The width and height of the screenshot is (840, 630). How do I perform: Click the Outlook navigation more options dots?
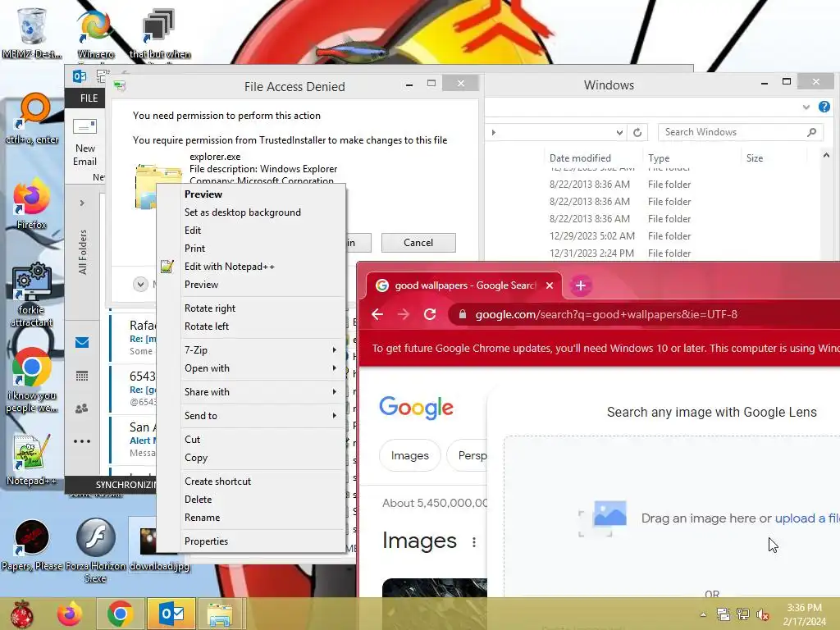(82, 441)
